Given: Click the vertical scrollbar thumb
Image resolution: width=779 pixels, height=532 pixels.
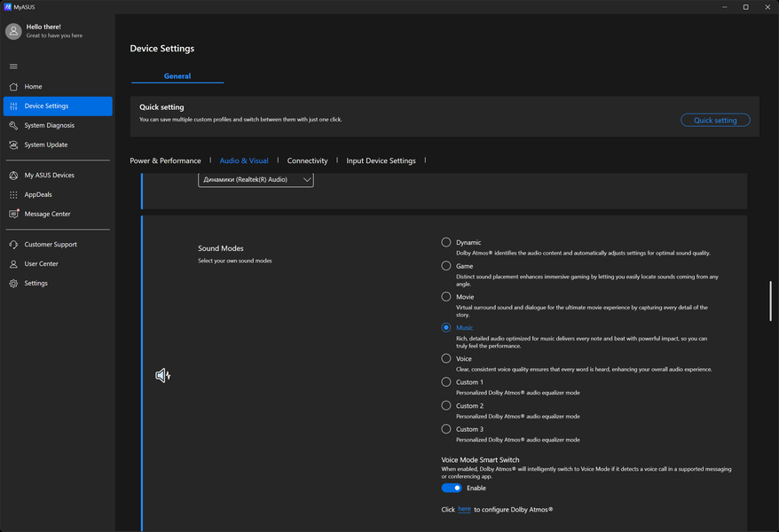Looking at the screenshot, I should pyautogui.click(x=770, y=301).
